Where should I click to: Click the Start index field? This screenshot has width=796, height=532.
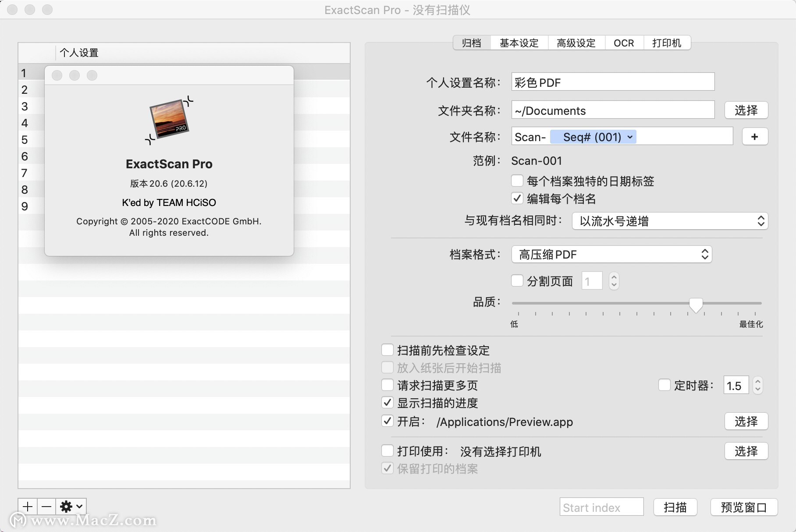click(601, 507)
